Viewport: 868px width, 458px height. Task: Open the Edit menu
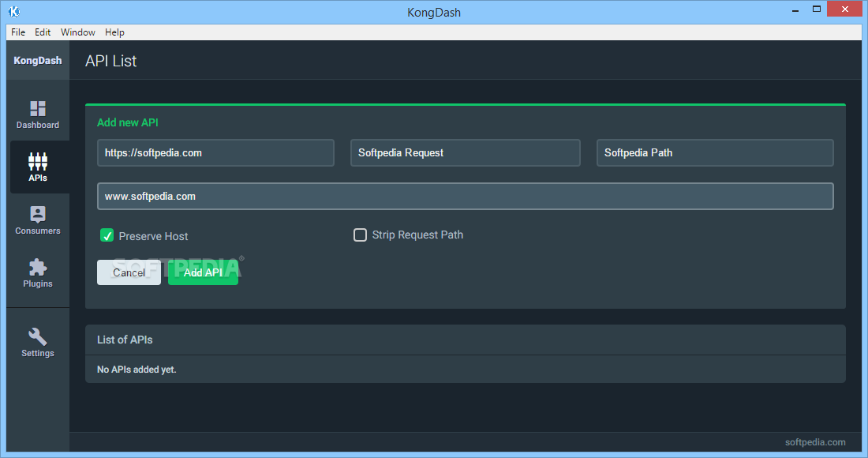(x=43, y=32)
